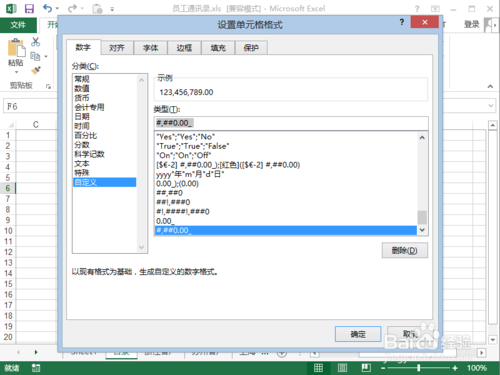Viewport: 500px width, 375px height.
Task: Click the category list scroll up arrow
Action: pos(142,80)
